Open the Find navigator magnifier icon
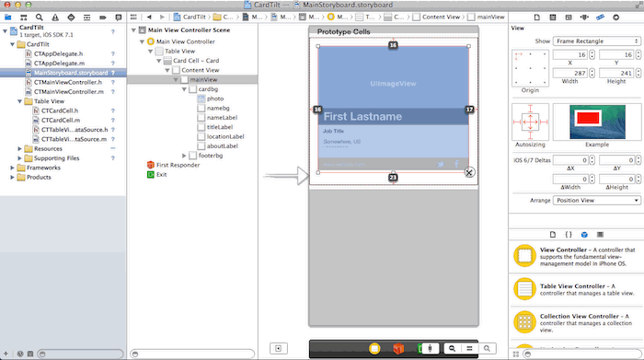Viewport: 644px width, 360px height. [x=39, y=17]
